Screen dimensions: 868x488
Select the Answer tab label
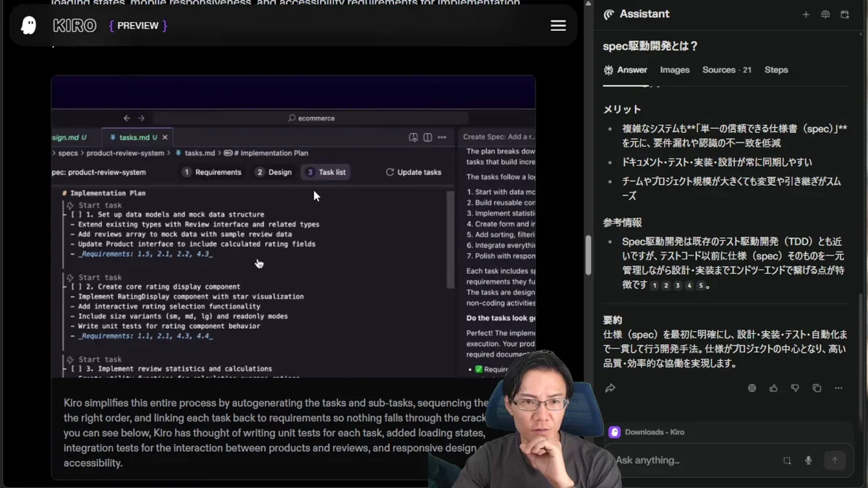click(632, 70)
